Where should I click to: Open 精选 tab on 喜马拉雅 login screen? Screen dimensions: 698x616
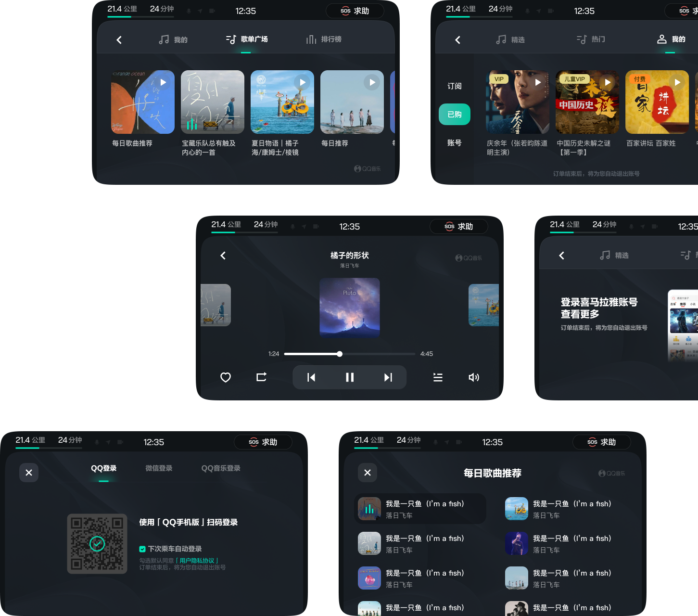pos(614,255)
